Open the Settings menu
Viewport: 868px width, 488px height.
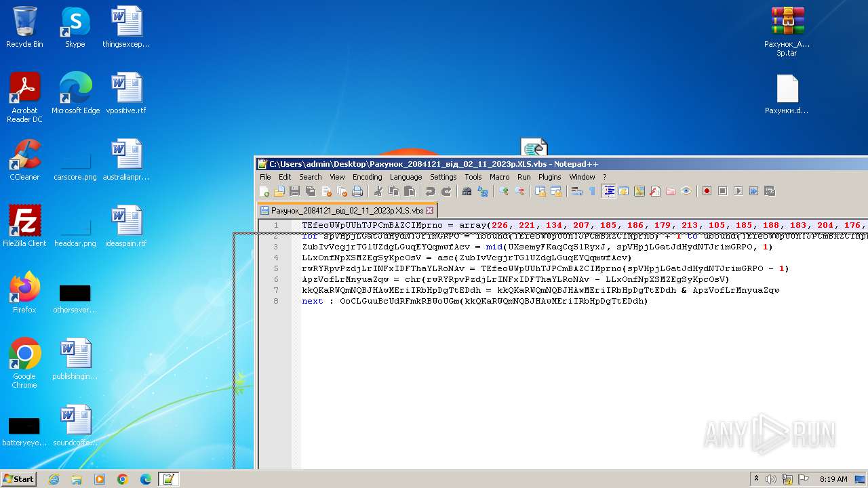[443, 177]
